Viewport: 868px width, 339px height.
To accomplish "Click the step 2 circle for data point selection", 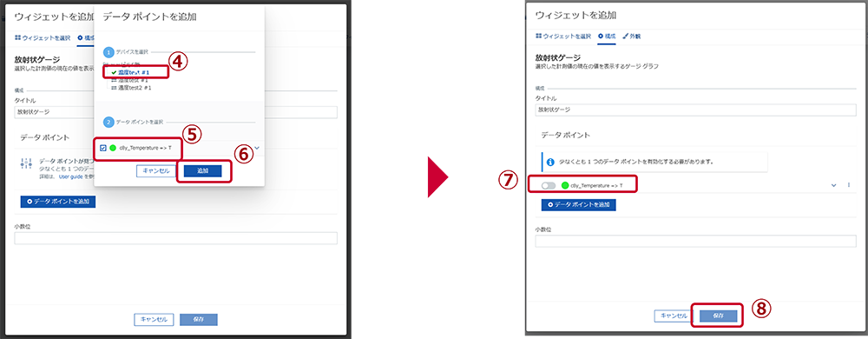I will coord(108,122).
